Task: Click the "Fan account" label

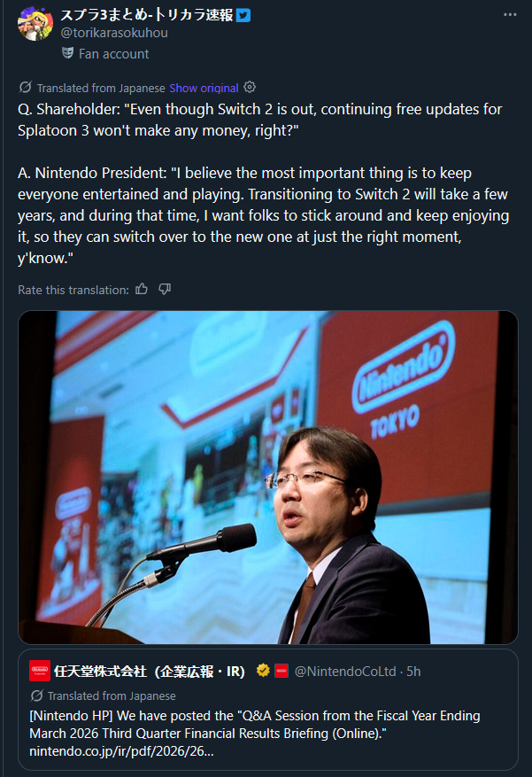Action: click(x=113, y=53)
